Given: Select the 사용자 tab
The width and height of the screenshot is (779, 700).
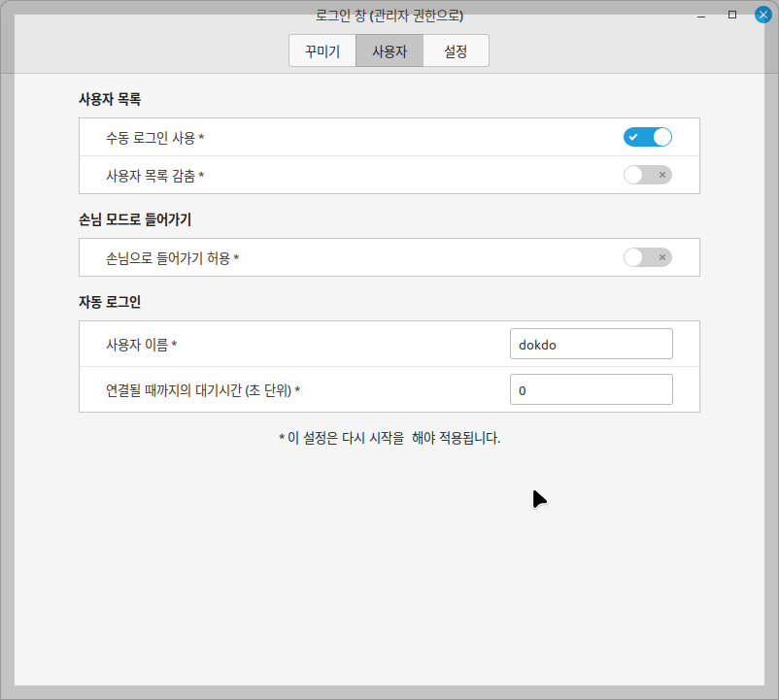Looking at the screenshot, I should (x=389, y=50).
